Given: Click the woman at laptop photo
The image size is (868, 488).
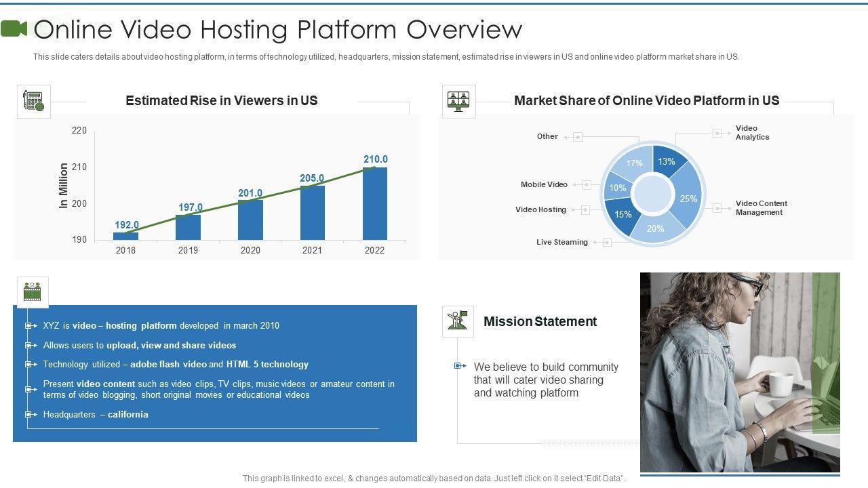Looking at the screenshot, I should (x=739, y=371).
